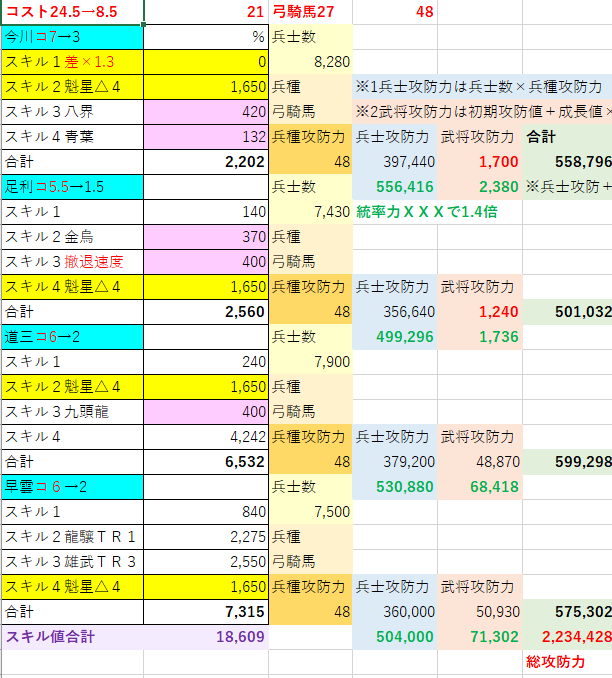This screenshot has height=678, width=612.
Task: Select the cell containing スキル1差×1.3
Action: tap(72, 62)
